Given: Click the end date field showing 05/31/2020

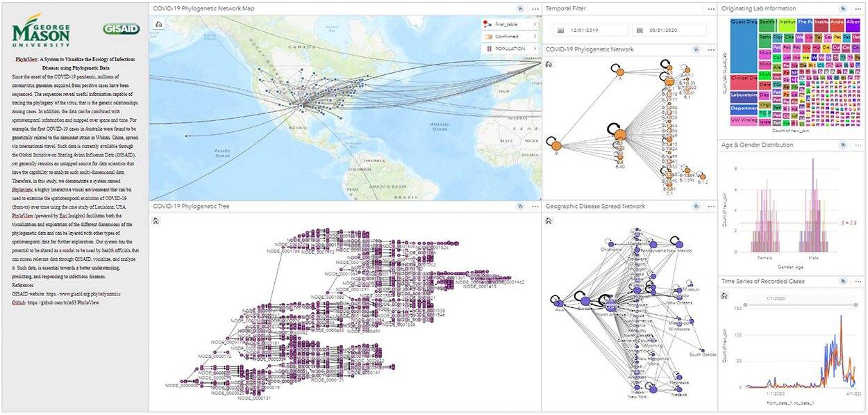Looking at the screenshot, I should 671,31.
